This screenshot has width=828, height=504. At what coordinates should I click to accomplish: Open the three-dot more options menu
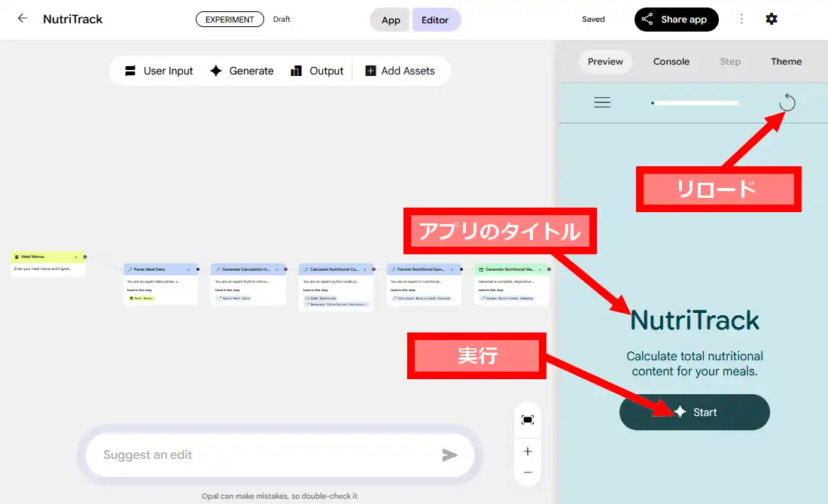tap(741, 20)
